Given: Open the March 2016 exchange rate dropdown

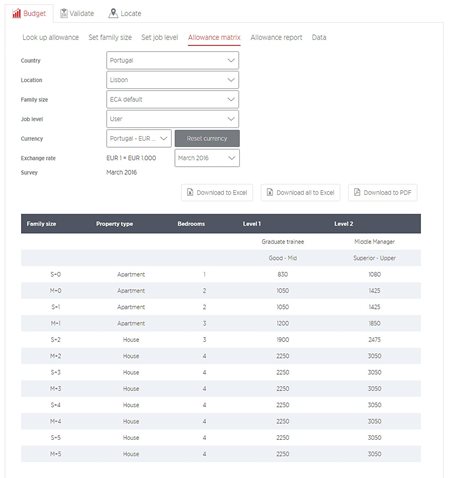Looking at the screenshot, I should [x=207, y=158].
